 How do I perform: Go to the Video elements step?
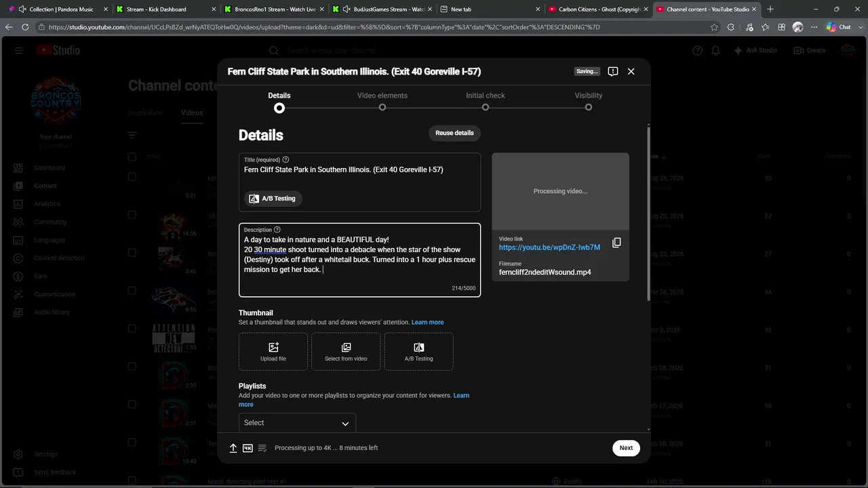click(382, 101)
